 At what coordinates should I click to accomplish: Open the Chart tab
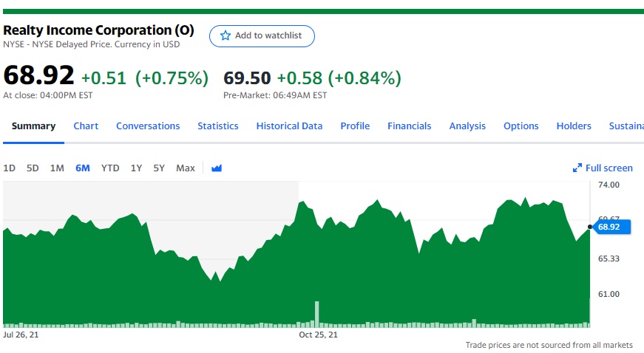tap(86, 126)
